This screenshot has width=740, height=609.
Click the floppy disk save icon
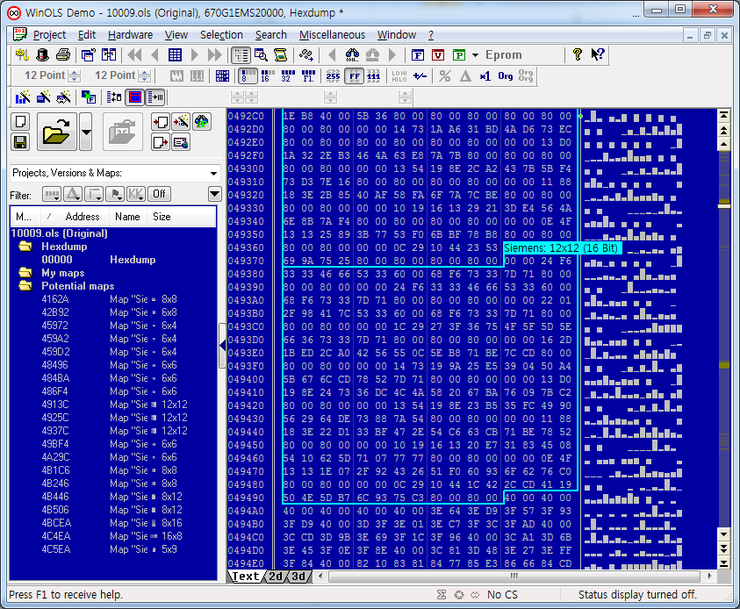pyautogui.click(x=20, y=142)
